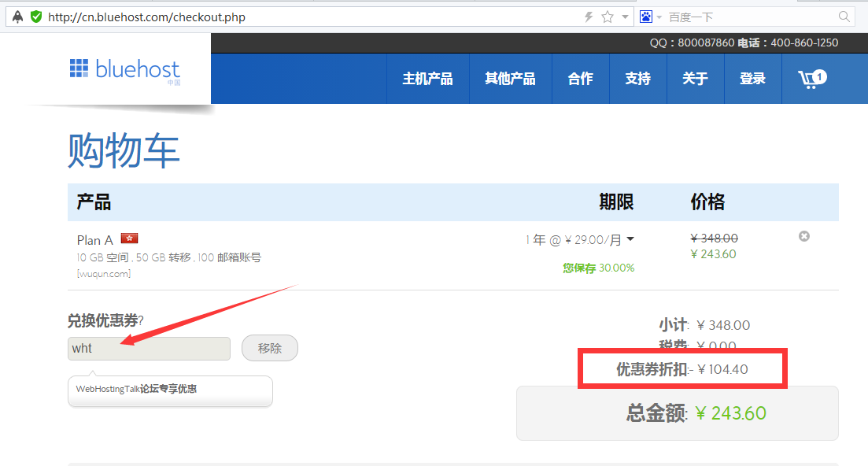Click the 兑换优惠券 heading

click(105, 320)
